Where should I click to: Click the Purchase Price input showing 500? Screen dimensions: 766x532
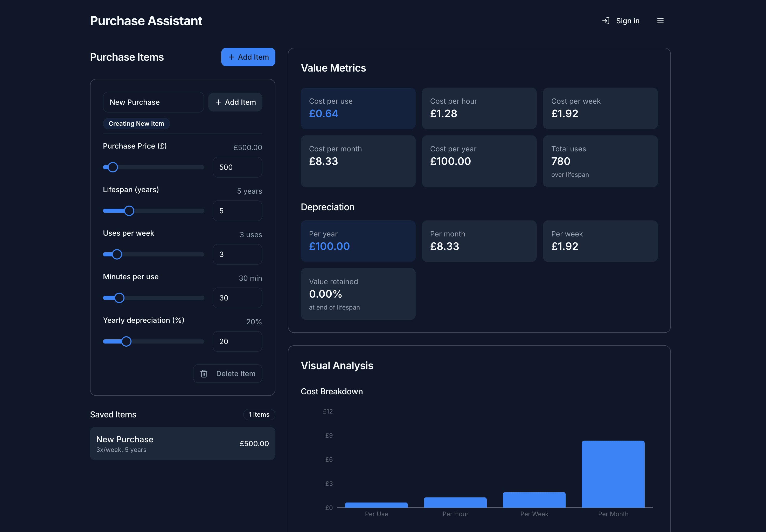tap(237, 167)
